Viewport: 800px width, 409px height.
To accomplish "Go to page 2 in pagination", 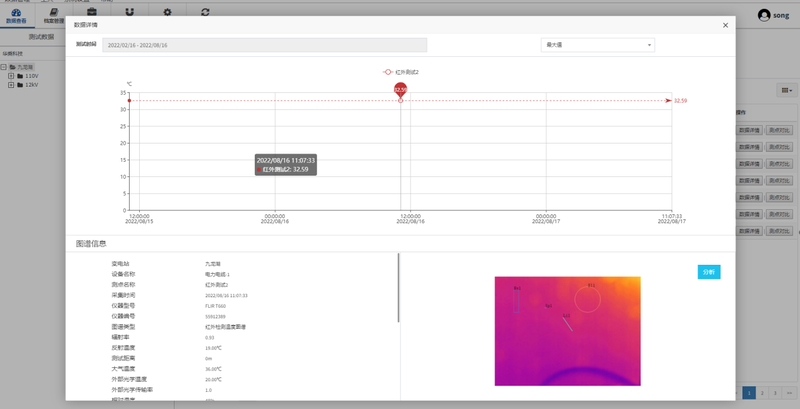I will click(762, 393).
